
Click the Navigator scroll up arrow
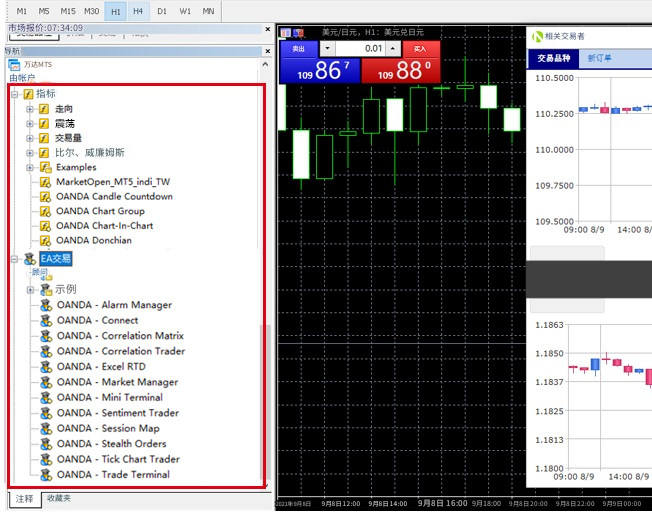click(265, 64)
